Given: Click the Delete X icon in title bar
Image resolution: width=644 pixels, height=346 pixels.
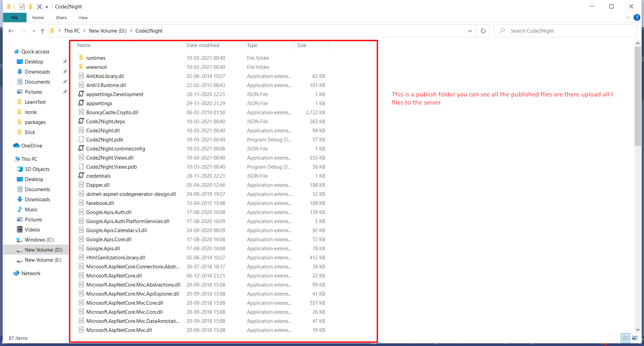Looking at the screenshot, I should coord(39,7).
